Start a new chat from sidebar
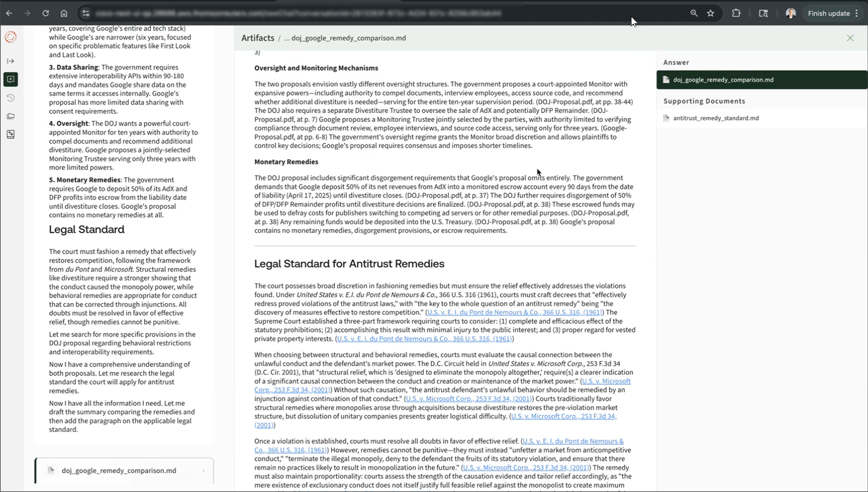Screen dimensions: 868x492 11,79
